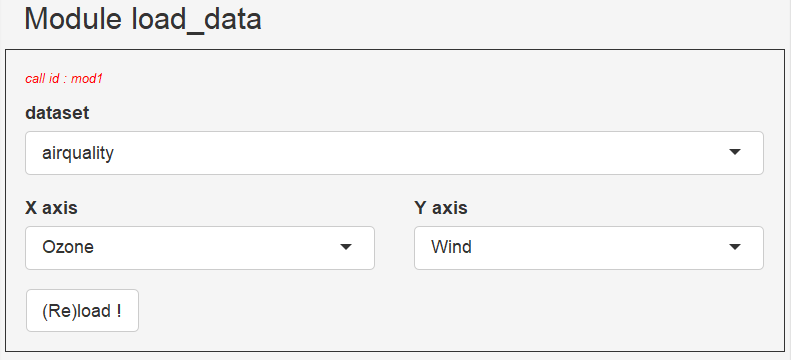791x360 pixels.
Task: Click the Y axis dropdown caret arrow
Action: [x=734, y=247]
